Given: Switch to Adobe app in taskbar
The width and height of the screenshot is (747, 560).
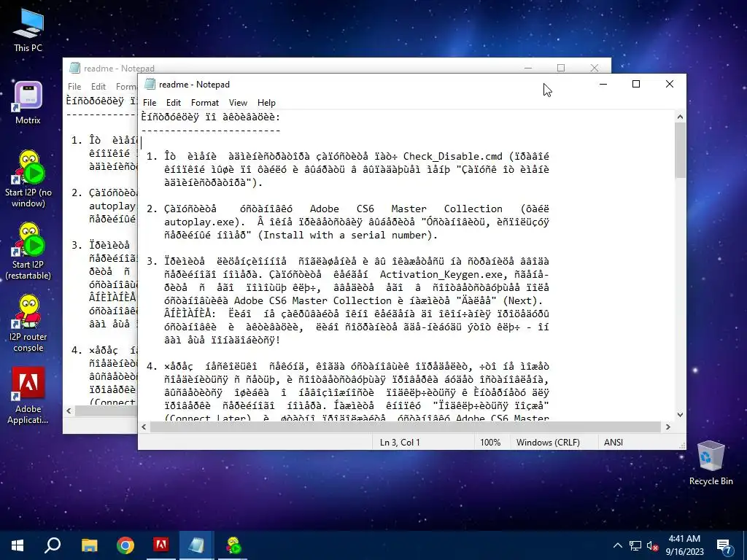Looking at the screenshot, I should pyautogui.click(x=161, y=545).
